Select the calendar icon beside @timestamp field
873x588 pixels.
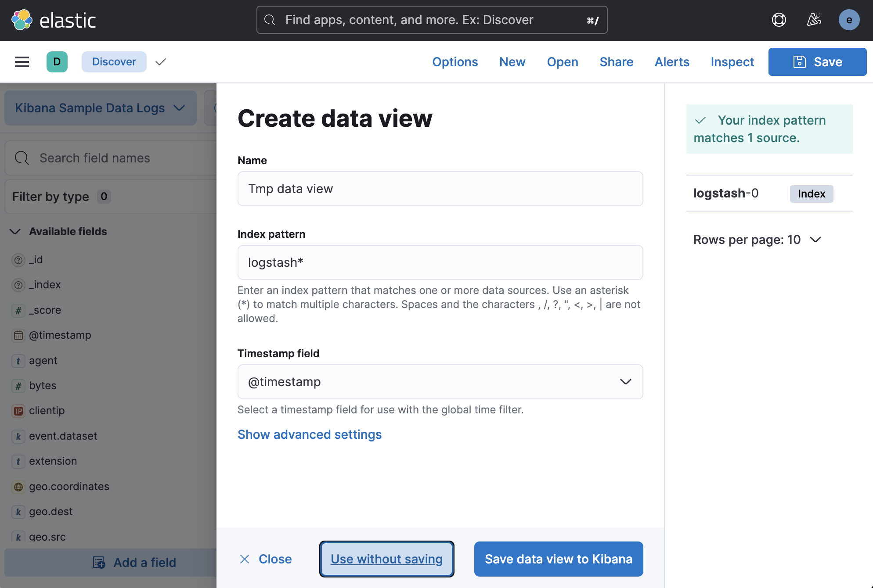click(x=18, y=335)
